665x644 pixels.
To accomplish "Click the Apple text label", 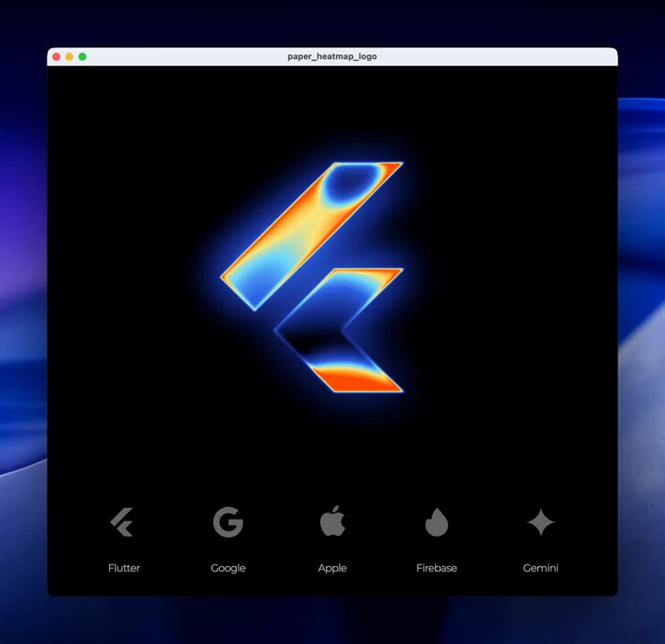I will click(332, 568).
